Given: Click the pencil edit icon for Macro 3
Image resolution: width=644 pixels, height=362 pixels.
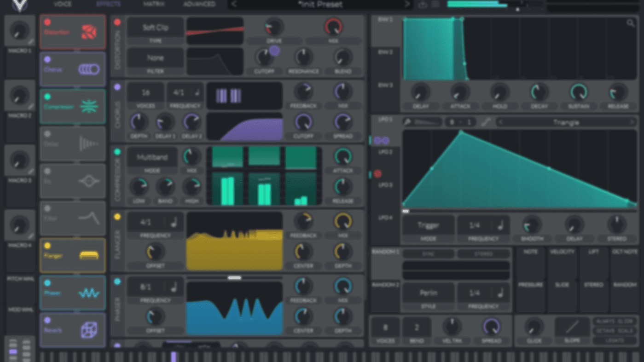Looking at the screenshot, I should [31, 172].
